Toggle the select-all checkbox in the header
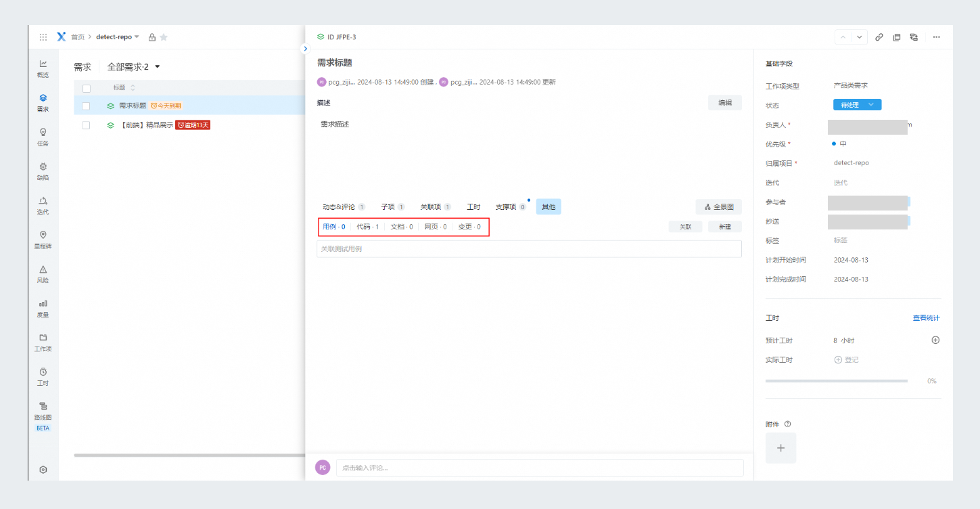 pos(86,88)
